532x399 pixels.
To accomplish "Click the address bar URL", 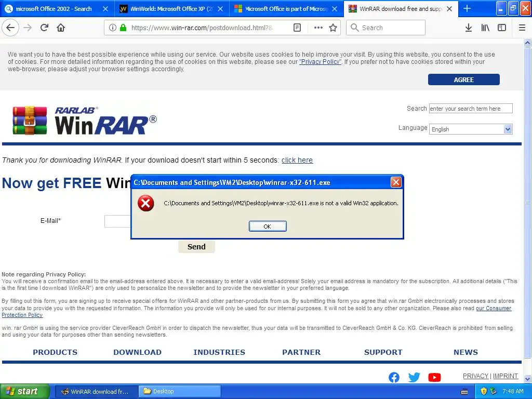I will pos(202,28).
